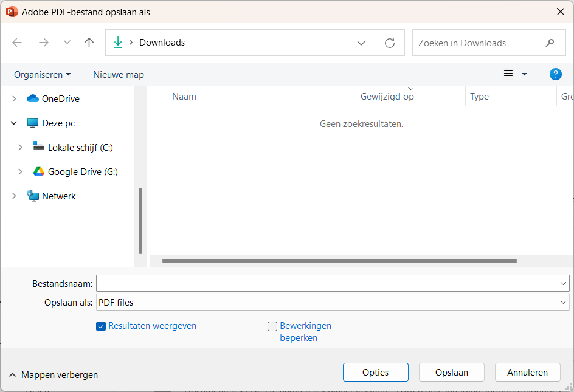Expand Google Drive (G:) node
The image size is (574, 392).
click(x=20, y=171)
